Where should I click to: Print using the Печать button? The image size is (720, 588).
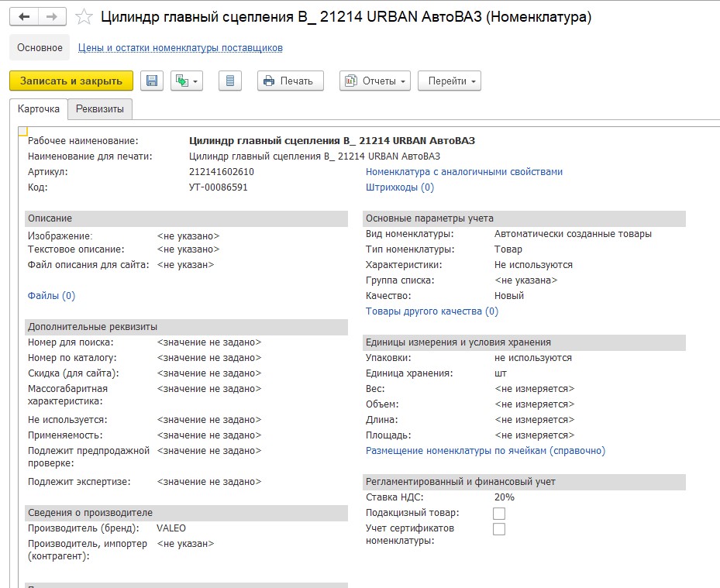290,81
